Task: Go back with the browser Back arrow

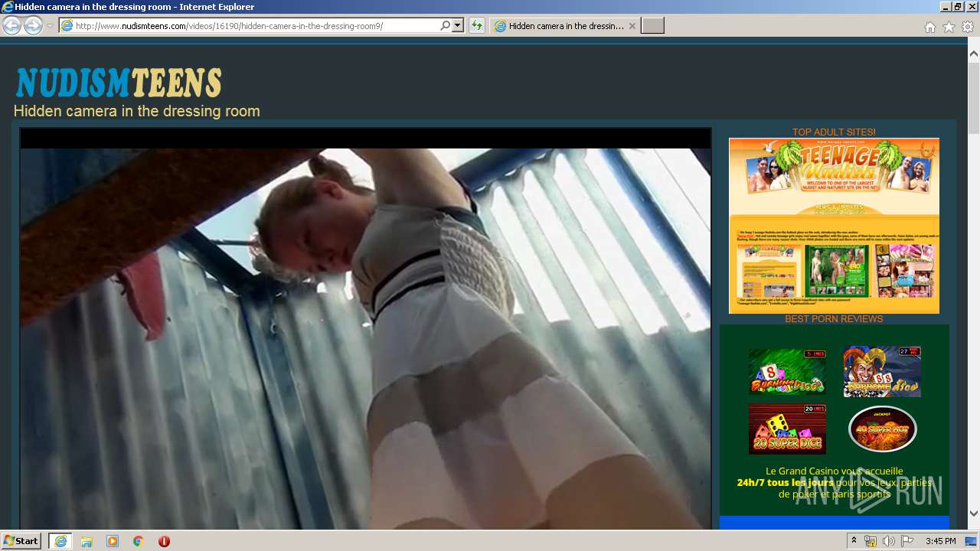Action: (x=11, y=25)
